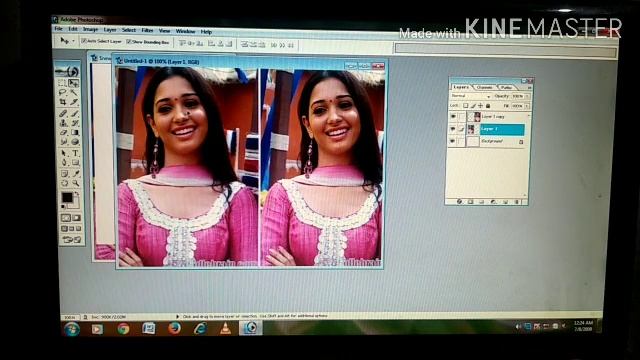Open the tool preset picker arrow
The height and width of the screenshot is (360, 640).
[x=73, y=41]
